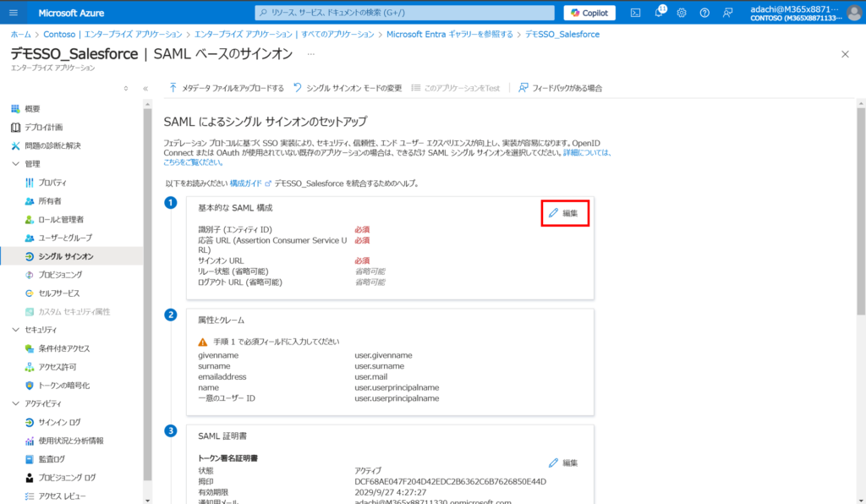This screenshot has height=504, width=866.
Task: Open the help question mark icon
Action: click(704, 13)
